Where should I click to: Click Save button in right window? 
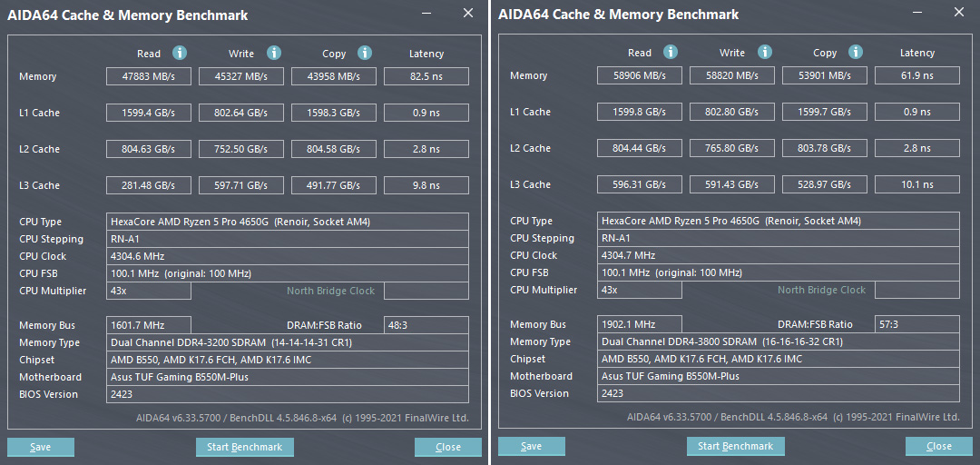[532, 446]
